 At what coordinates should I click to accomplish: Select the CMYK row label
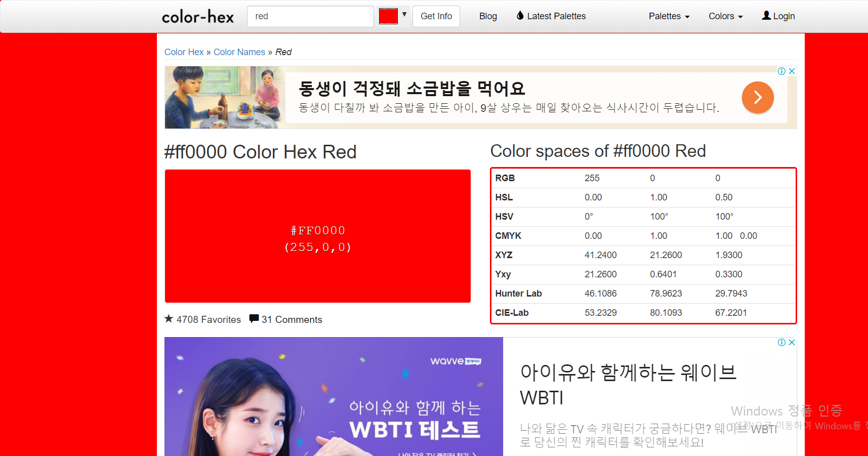tap(508, 236)
